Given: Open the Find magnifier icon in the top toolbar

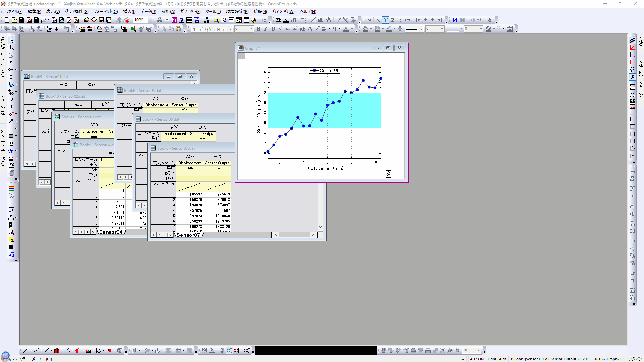Looking at the screenshot, I should (x=217, y=20).
